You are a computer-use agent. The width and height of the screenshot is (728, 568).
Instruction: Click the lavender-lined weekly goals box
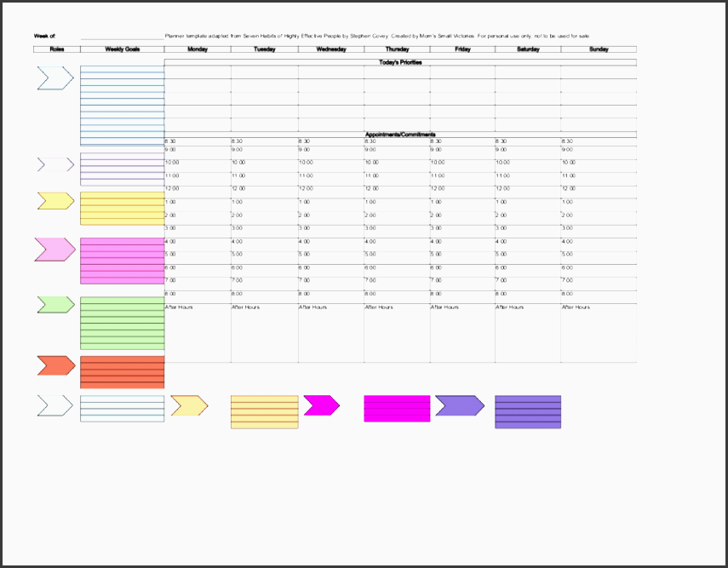coord(122,169)
